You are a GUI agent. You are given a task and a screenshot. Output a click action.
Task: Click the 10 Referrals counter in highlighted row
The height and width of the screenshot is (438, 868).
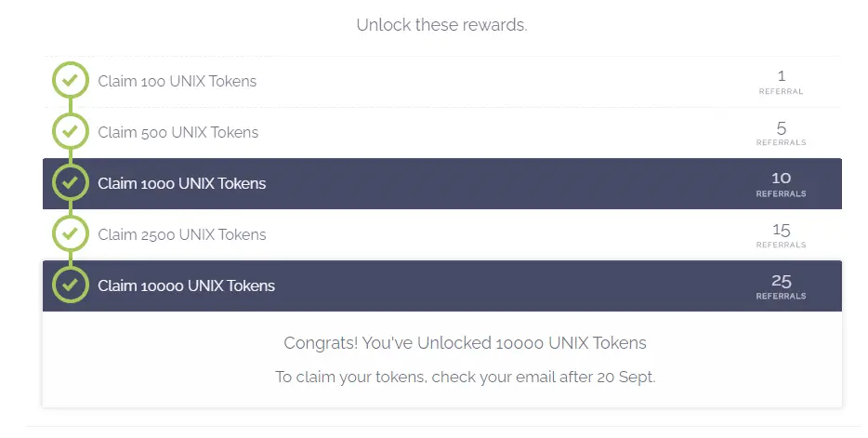coord(781,184)
